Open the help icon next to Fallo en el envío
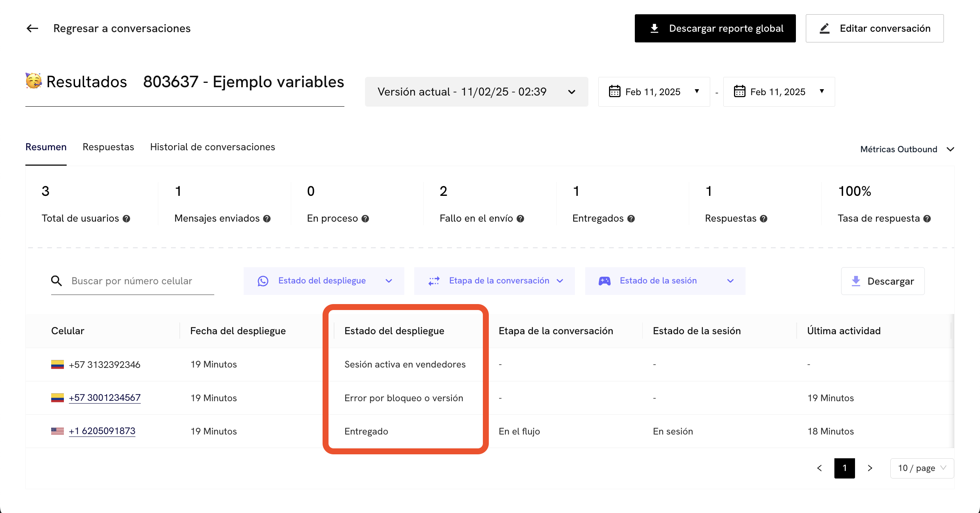 tap(520, 219)
